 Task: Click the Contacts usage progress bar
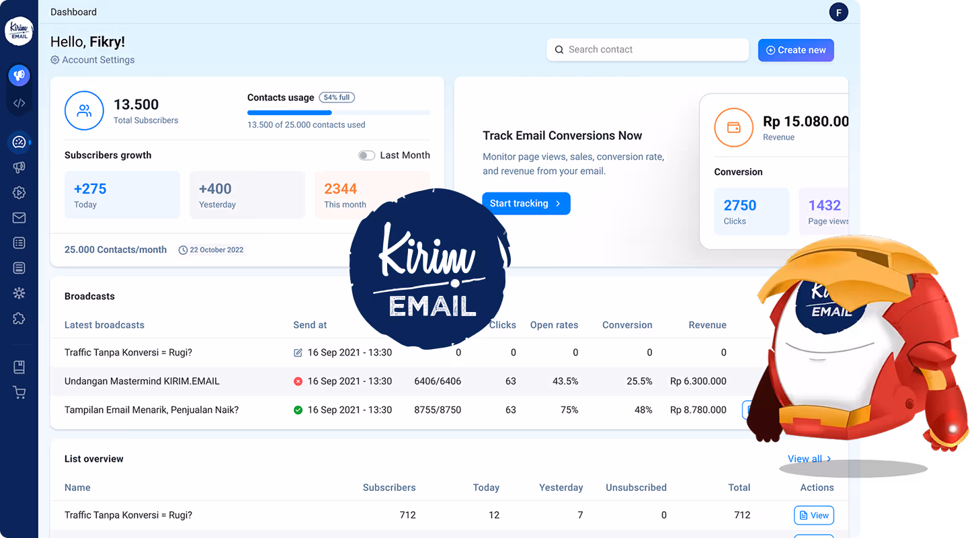pyautogui.click(x=338, y=112)
